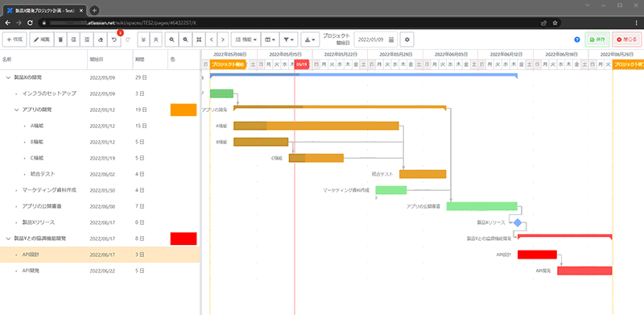Open the download export dropdown

pos(310,40)
